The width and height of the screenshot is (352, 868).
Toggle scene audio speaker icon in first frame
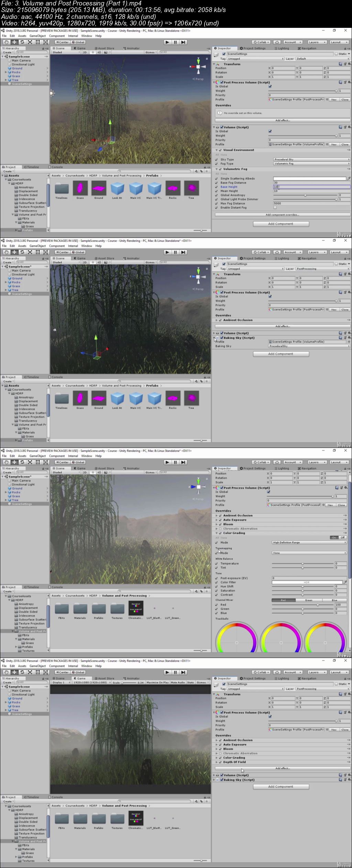(99, 52)
